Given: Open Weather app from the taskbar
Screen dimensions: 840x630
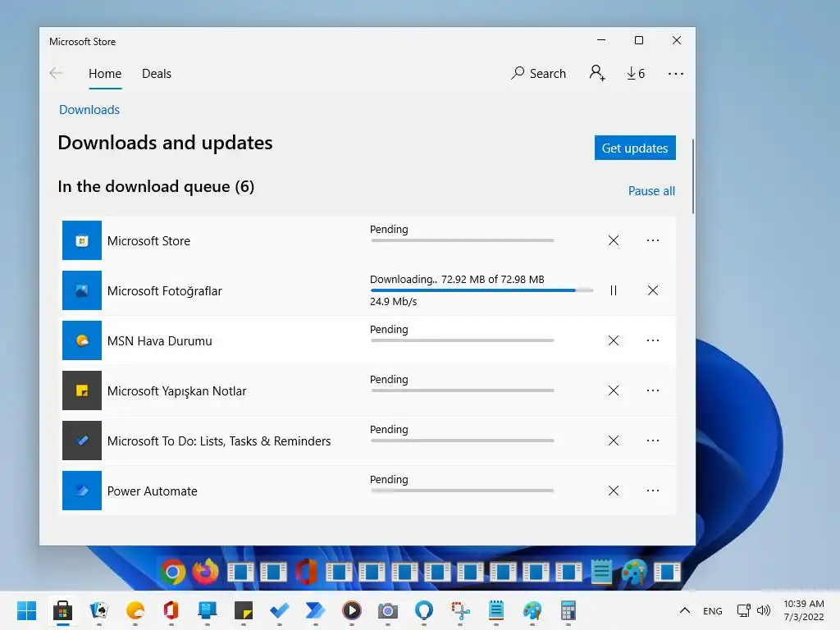Looking at the screenshot, I should (135, 610).
